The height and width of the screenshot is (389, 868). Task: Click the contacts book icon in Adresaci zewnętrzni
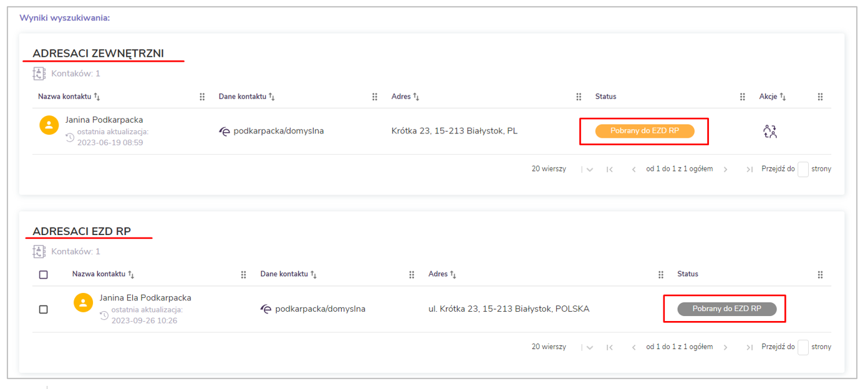(x=39, y=74)
